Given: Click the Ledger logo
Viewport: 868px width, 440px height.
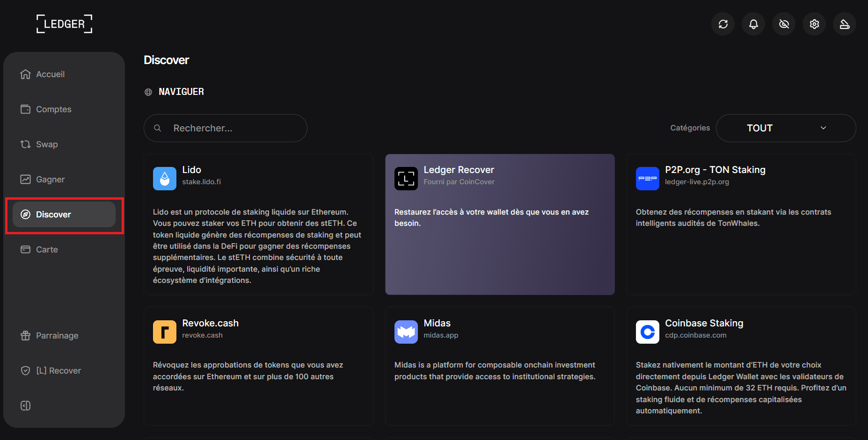Looking at the screenshot, I should (x=65, y=24).
